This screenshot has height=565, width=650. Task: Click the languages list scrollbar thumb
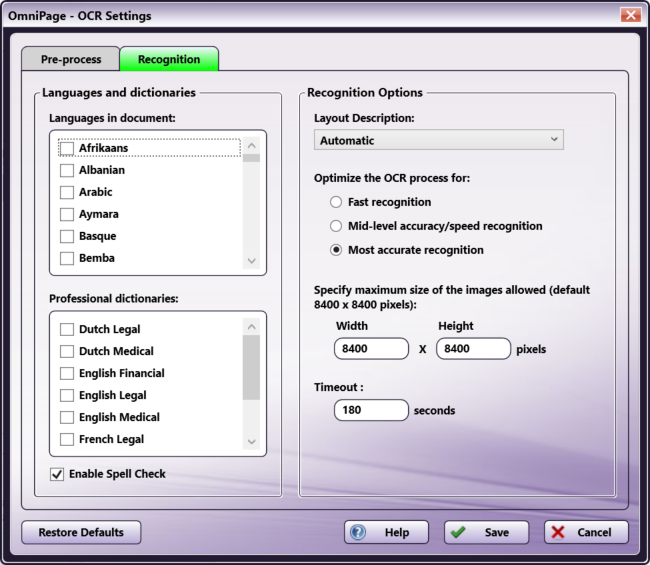coord(251,158)
